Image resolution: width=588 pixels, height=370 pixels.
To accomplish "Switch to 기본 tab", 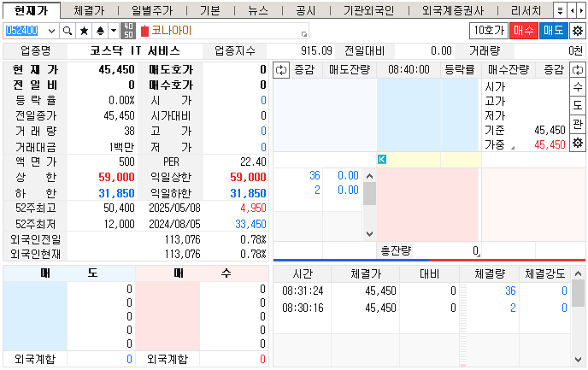I will (x=210, y=10).
